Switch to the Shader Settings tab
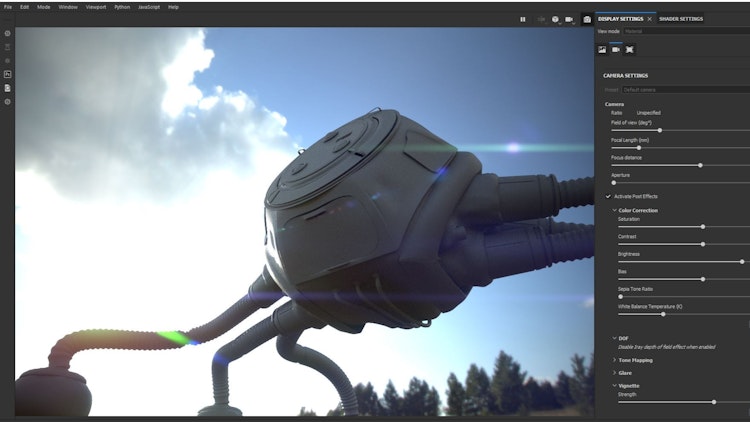Viewport: 750px width, 422px height. (681, 19)
